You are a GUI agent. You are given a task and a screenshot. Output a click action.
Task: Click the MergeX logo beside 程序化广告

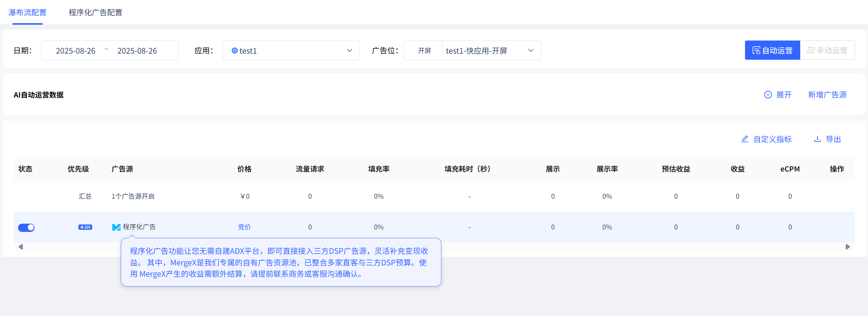pos(116,227)
